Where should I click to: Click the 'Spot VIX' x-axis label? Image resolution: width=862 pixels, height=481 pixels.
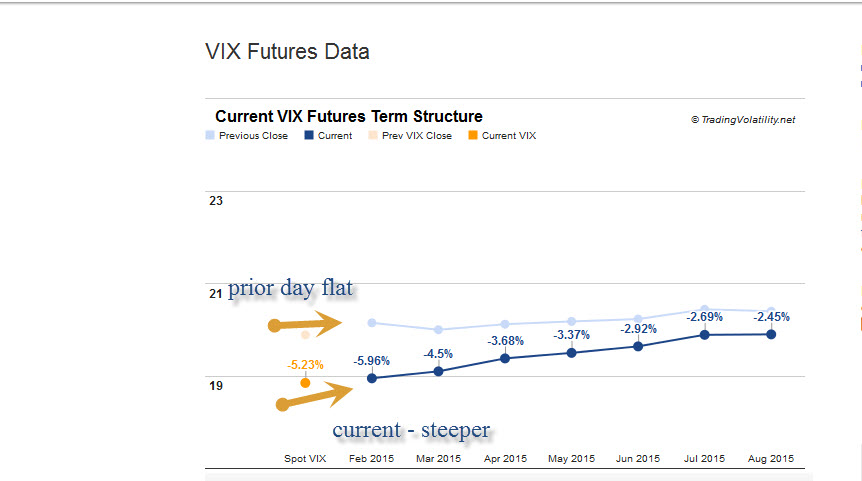coord(305,459)
